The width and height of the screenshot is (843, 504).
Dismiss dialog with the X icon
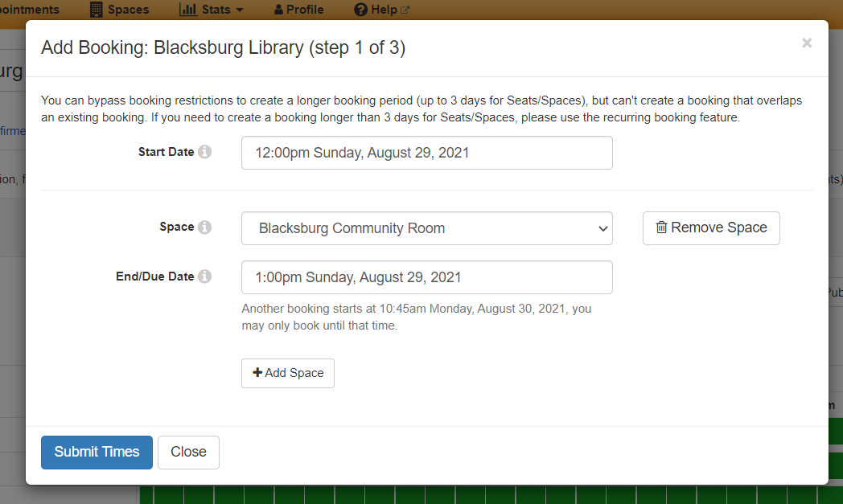coord(807,43)
